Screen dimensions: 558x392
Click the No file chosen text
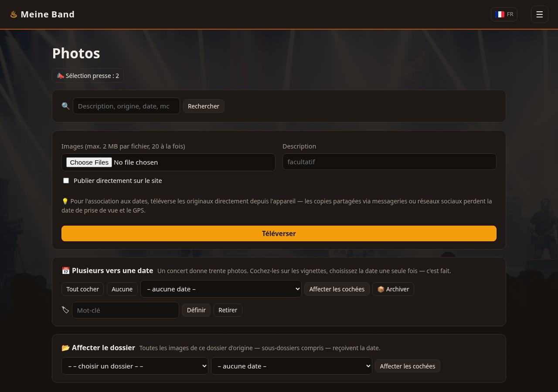pyautogui.click(x=136, y=162)
